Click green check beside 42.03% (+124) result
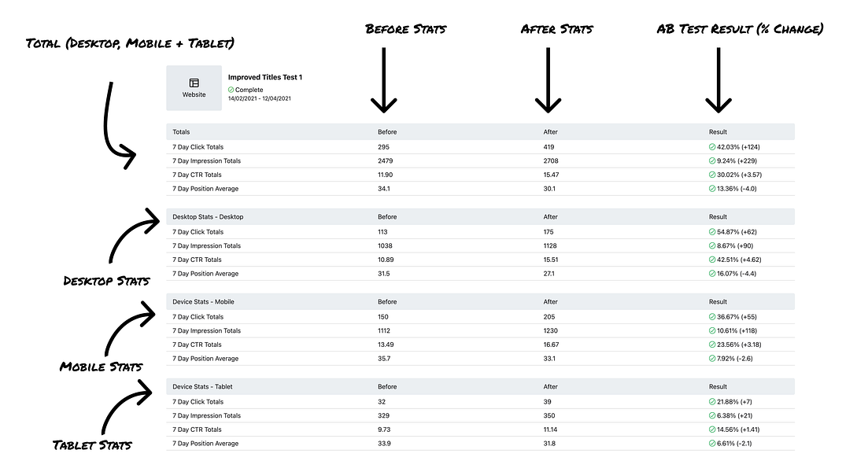 tap(712, 147)
